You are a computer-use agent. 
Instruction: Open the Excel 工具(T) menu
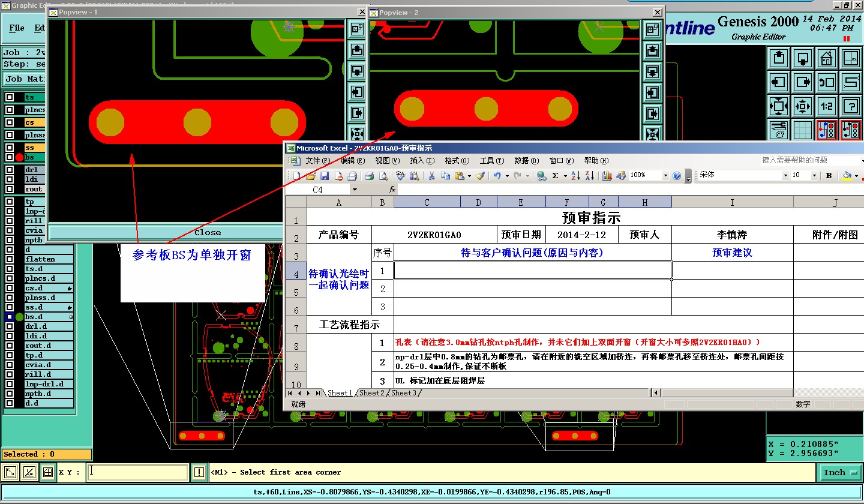tap(492, 161)
